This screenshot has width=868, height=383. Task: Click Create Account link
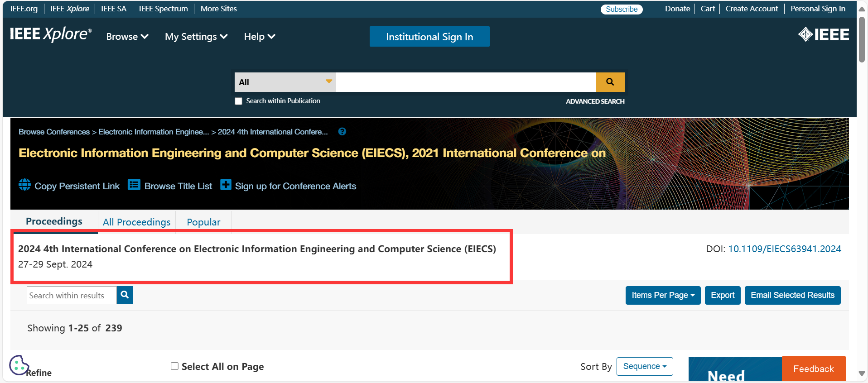[752, 9]
